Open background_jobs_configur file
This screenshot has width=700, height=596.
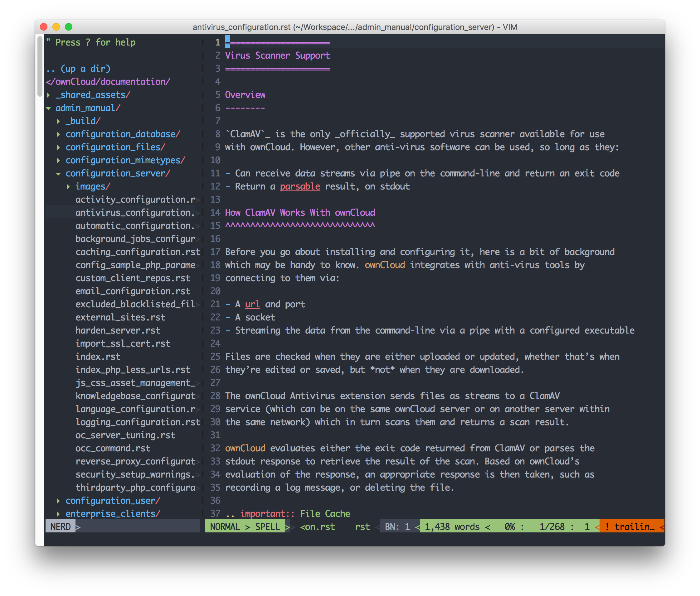click(x=135, y=239)
